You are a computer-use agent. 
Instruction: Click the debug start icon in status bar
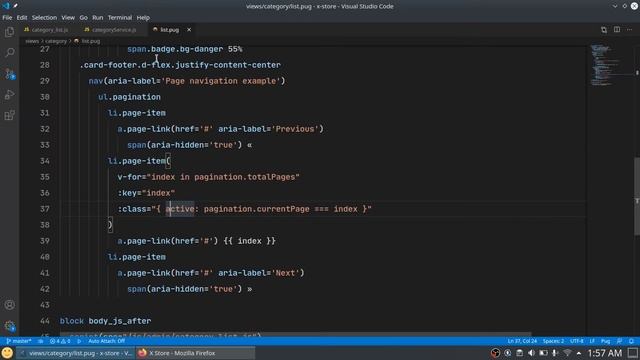(x=79, y=341)
